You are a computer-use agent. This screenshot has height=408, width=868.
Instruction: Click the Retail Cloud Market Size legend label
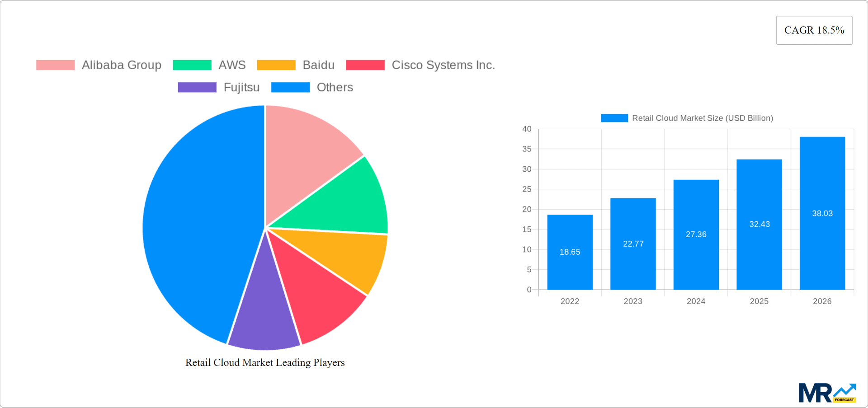coord(702,118)
